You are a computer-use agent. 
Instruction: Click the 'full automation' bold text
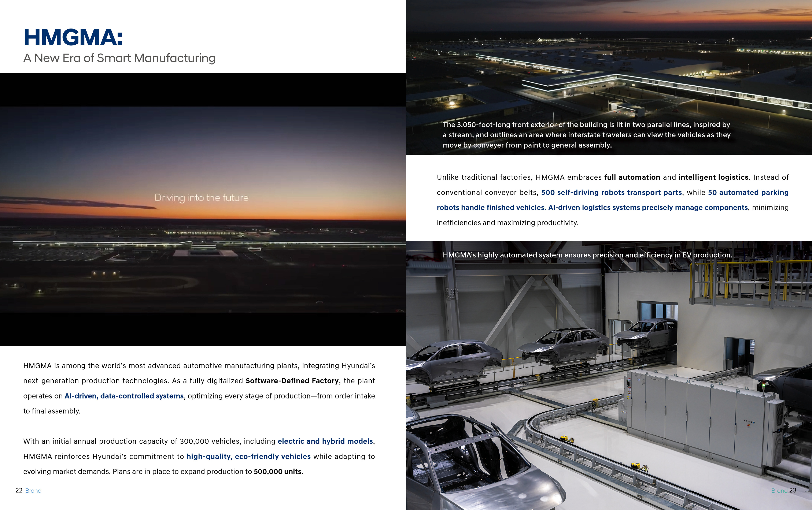[632, 177]
